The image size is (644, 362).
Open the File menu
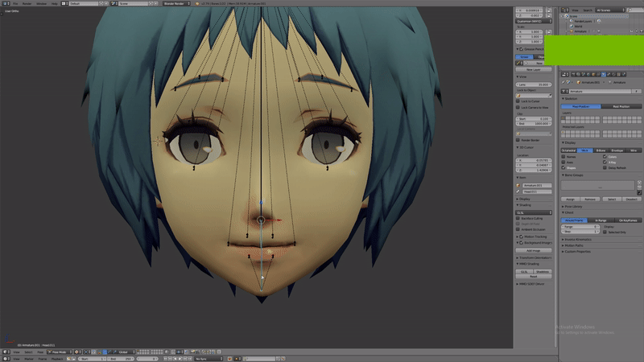tap(15, 3)
